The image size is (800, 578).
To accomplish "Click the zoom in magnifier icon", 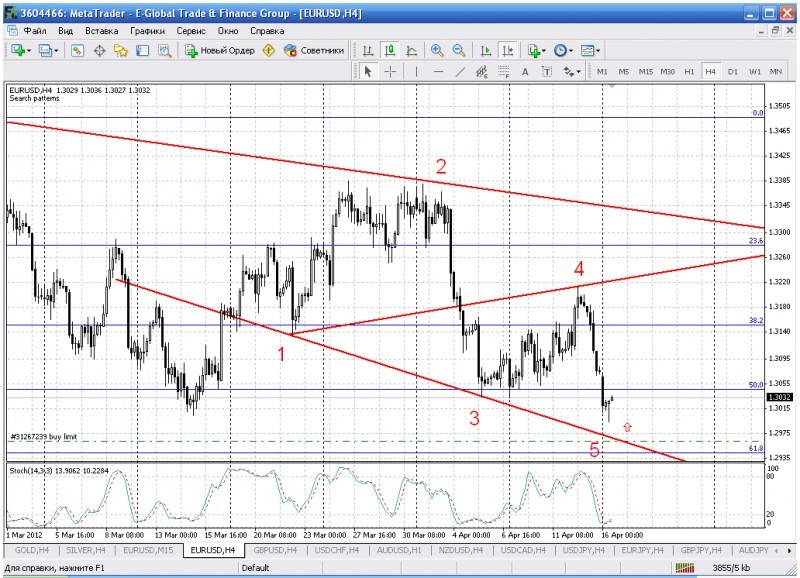I will click(437, 50).
